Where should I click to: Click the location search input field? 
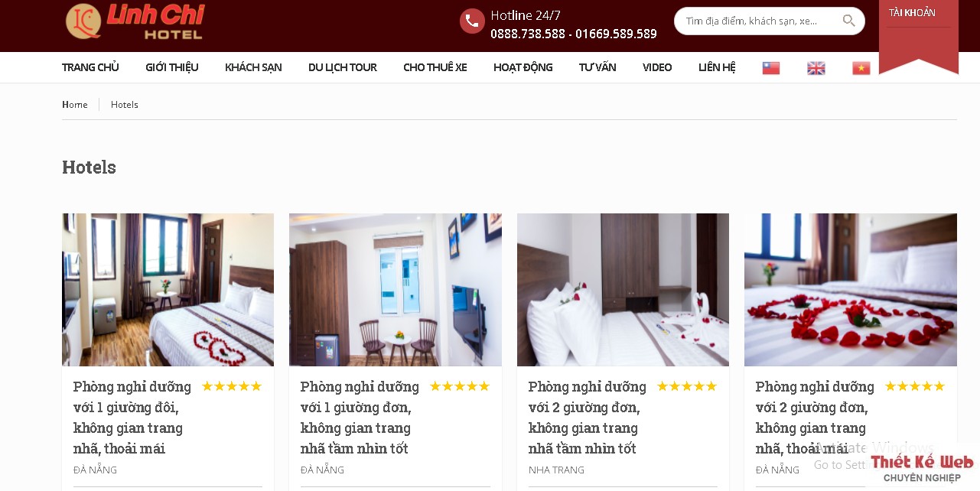click(760, 21)
